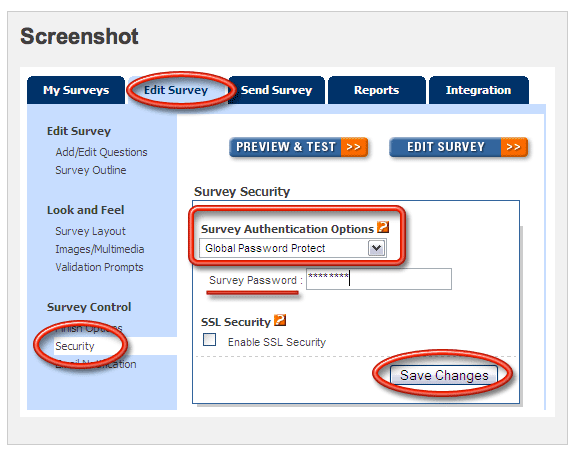The image size is (578, 458).
Task: Open Survey Layout sidebar link
Action: pyautogui.click(x=90, y=231)
